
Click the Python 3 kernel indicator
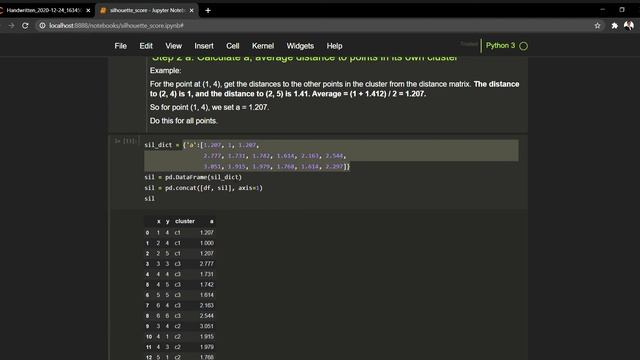click(500, 45)
